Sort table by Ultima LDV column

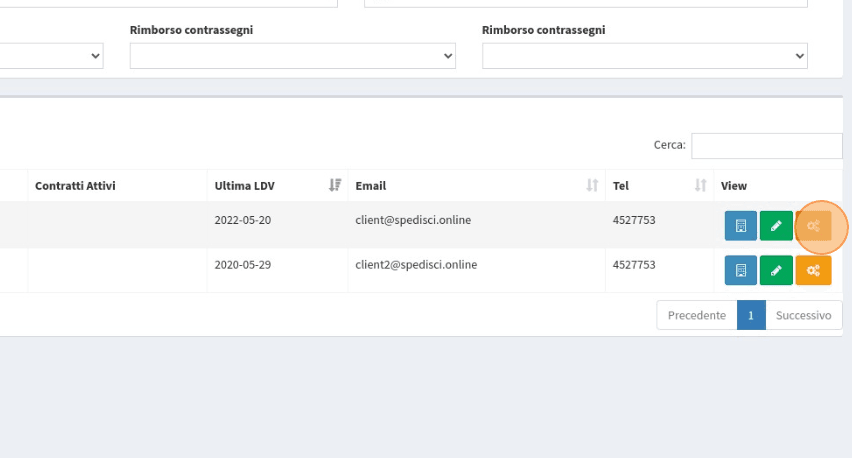pos(335,185)
